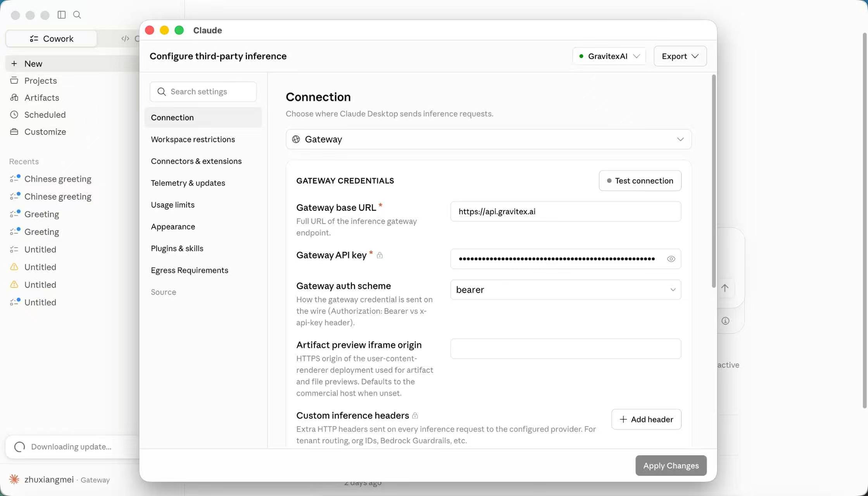The image size is (868, 496).
Task: Select the Connection settings section
Action: [203, 117]
